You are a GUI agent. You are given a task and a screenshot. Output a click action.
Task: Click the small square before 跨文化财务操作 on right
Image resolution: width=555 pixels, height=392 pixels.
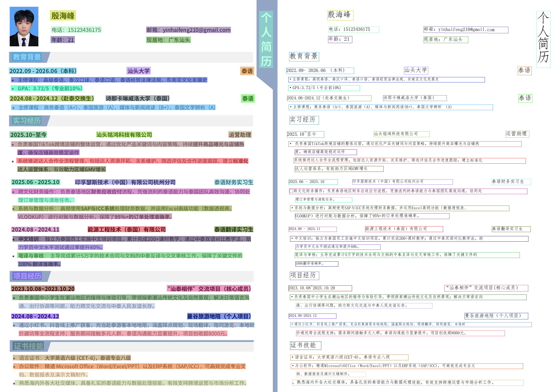pyautogui.click(x=291, y=191)
